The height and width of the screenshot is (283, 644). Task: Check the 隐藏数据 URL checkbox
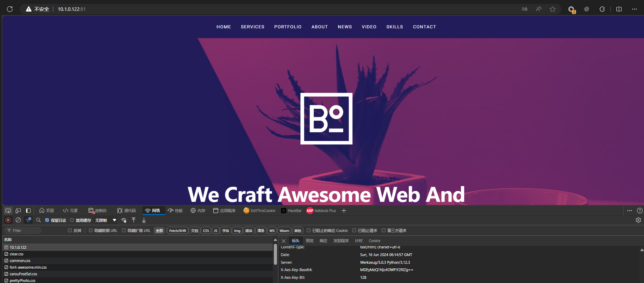[91, 230]
